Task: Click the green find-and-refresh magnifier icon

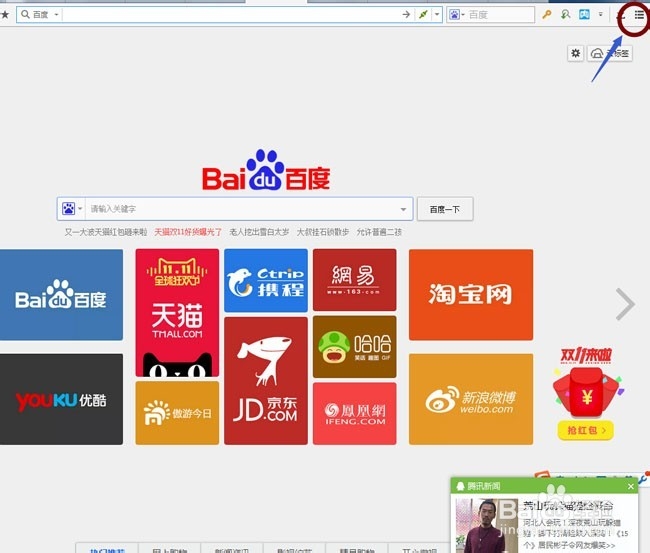Action: [x=565, y=15]
